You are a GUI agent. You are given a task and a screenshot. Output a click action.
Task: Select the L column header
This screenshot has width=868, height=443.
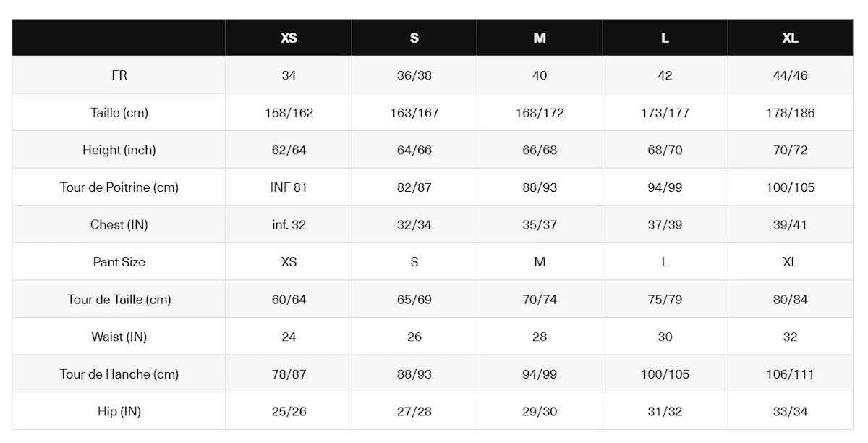pyautogui.click(x=665, y=38)
